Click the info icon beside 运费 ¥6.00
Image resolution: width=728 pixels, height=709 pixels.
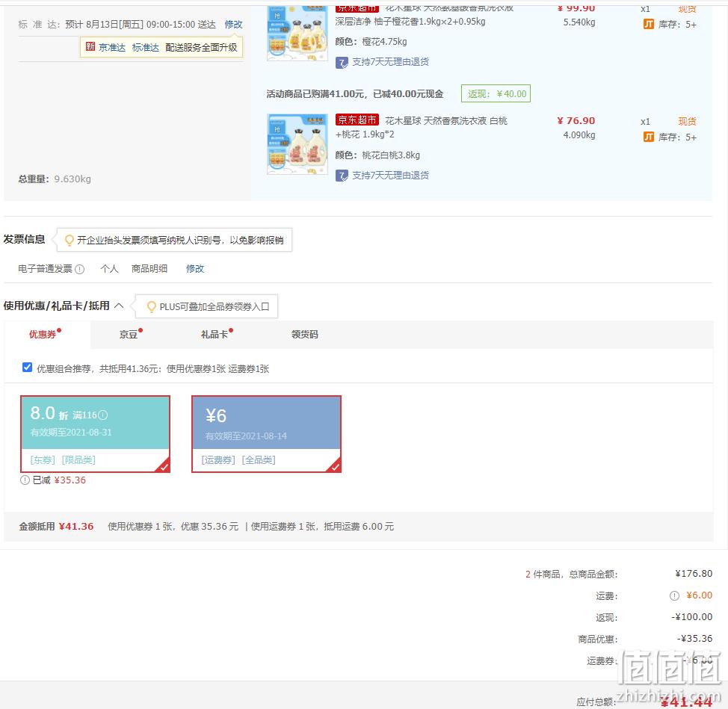(x=674, y=595)
